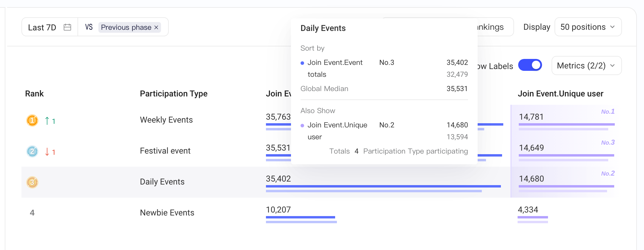Turn off the Show Labels switch
Screen dimensions: 644x250
tap(530, 65)
